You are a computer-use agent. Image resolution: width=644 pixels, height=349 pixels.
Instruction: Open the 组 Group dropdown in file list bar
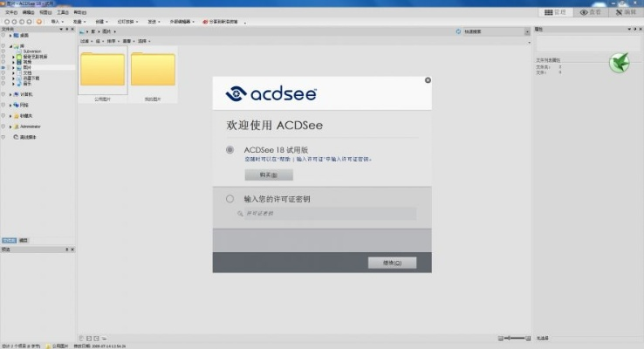point(99,41)
